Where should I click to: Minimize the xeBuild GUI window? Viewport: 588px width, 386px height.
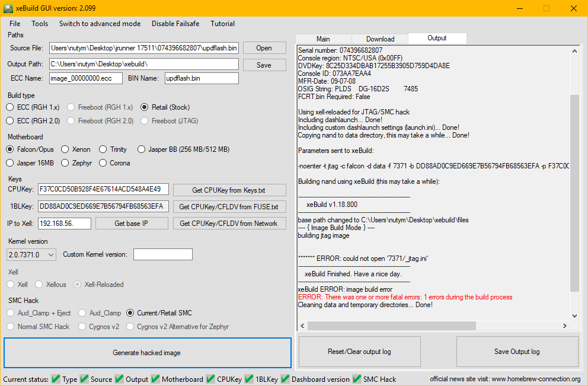coord(520,8)
